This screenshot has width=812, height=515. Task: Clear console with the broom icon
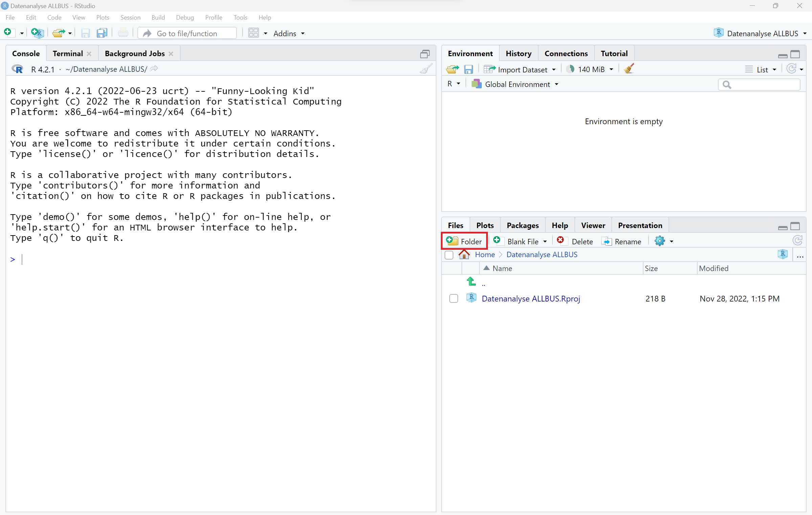pyautogui.click(x=426, y=69)
